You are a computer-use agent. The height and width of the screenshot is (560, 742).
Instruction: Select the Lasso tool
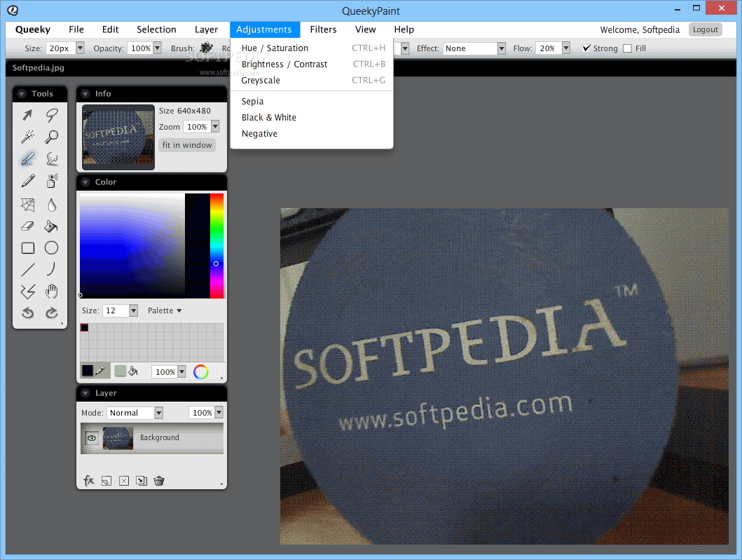pos(52,114)
